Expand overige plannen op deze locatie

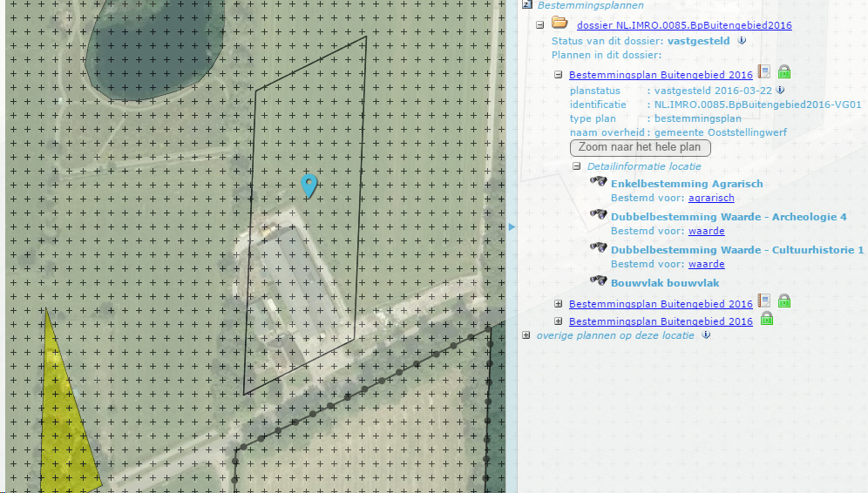click(x=526, y=335)
